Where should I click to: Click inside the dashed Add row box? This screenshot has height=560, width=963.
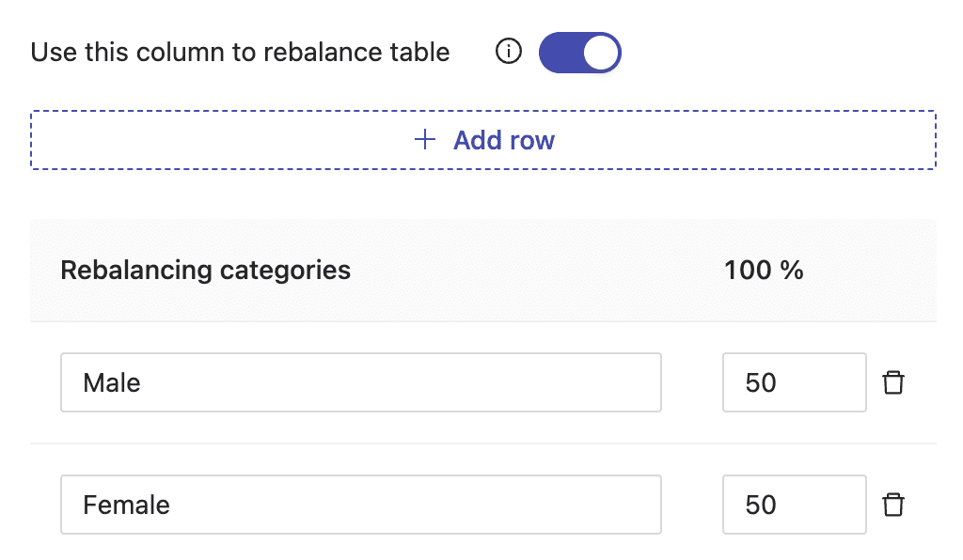pos(483,140)
